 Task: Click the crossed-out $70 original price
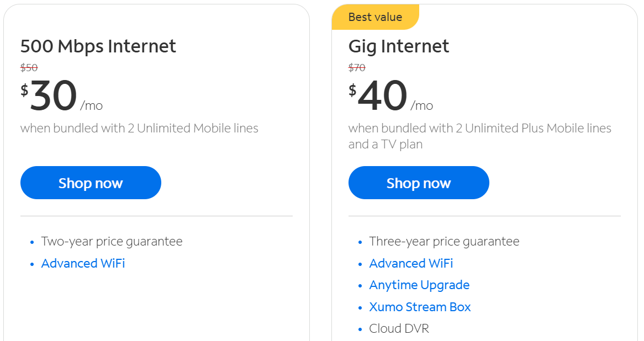[x=357, y=68]
